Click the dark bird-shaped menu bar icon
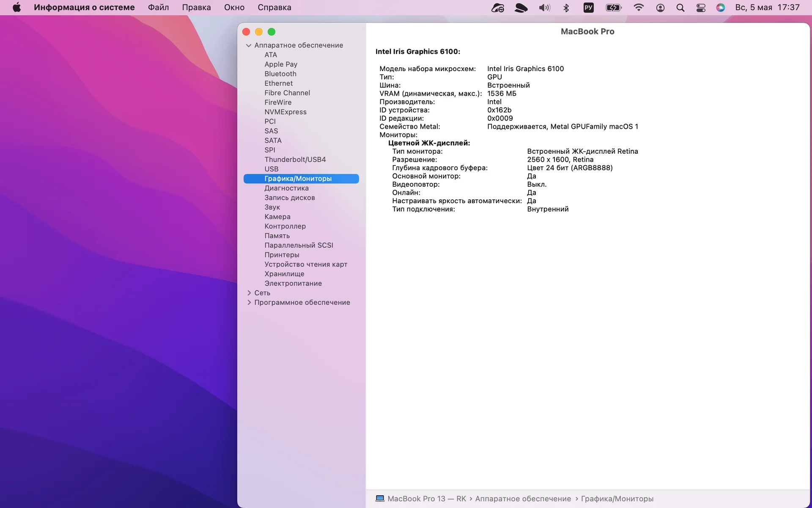Viewport: 812px width, 508px height. coord(521,8)
